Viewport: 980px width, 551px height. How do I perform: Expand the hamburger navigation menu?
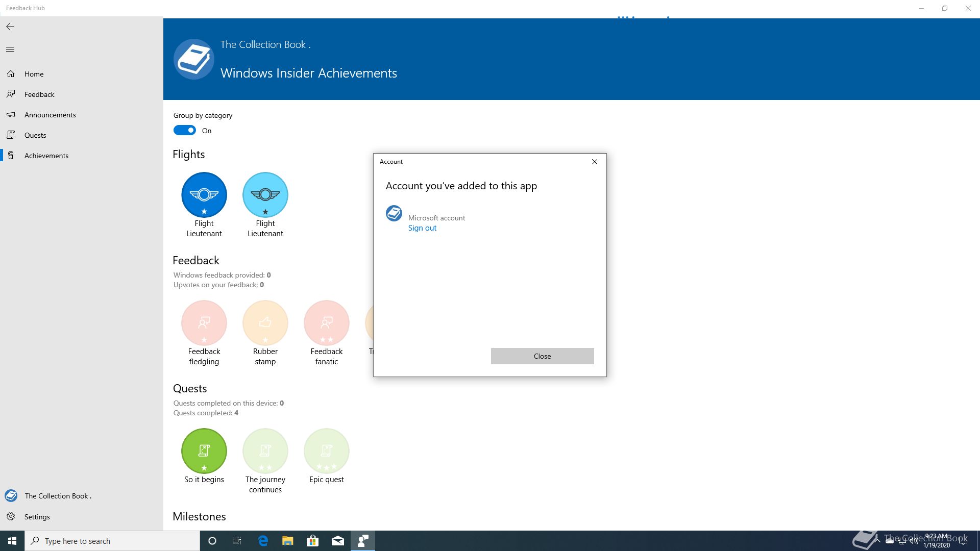point(10,49)
